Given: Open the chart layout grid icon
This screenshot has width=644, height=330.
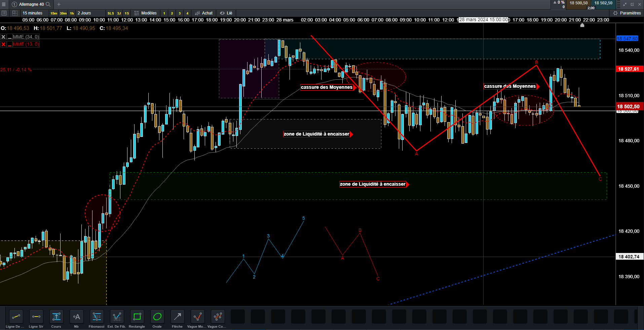Looking at the screenshot, I should point(15,13).
